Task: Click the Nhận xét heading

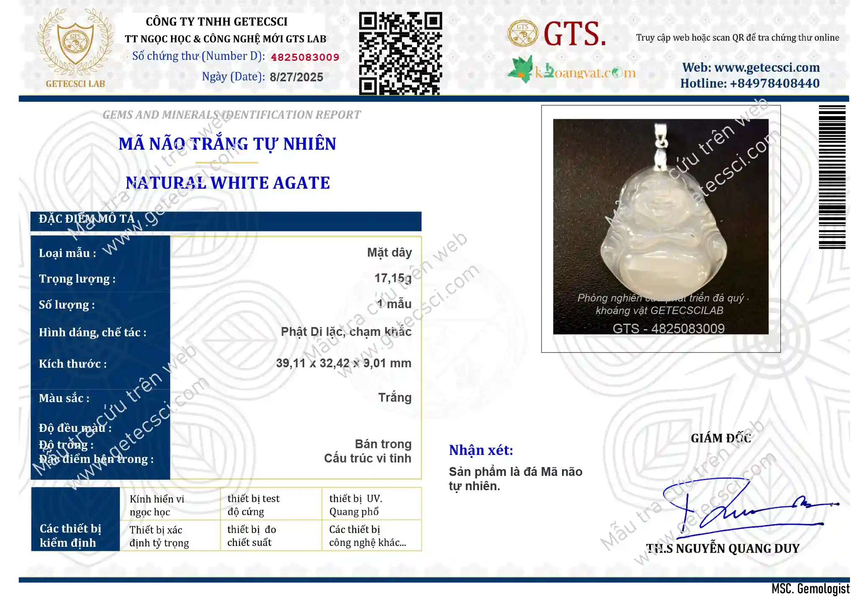Action: pos(481,450)
